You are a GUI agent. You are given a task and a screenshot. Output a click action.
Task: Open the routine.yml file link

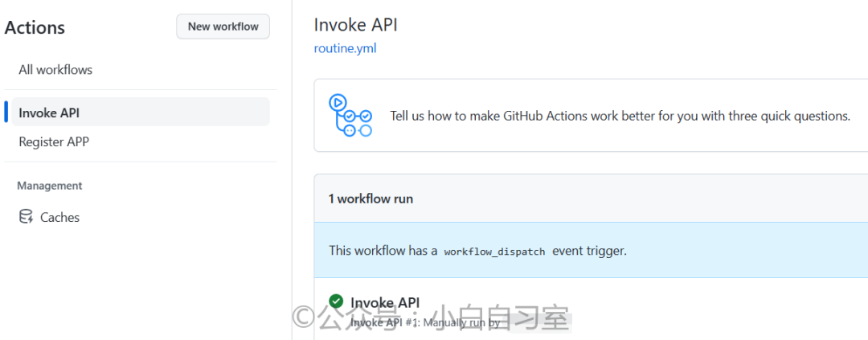coord(345,48)
